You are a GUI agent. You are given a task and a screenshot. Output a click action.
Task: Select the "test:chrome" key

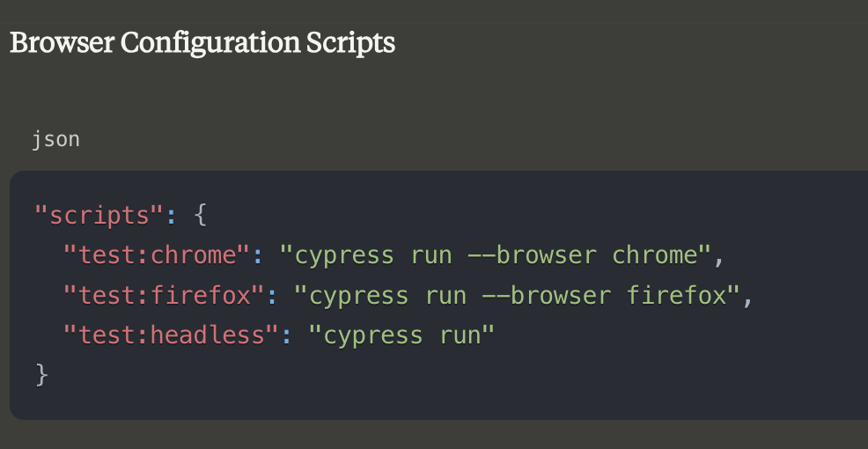coord(158,255)
